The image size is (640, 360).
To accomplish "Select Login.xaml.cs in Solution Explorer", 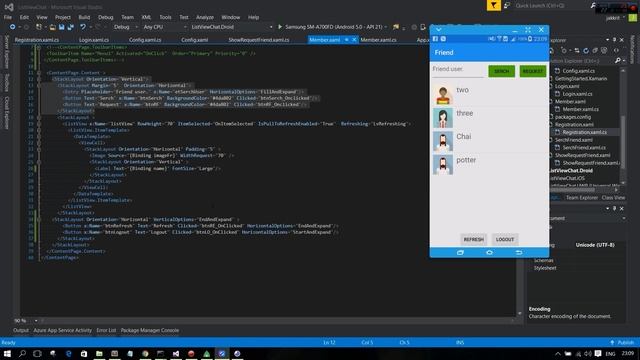I will click(577, 94).
